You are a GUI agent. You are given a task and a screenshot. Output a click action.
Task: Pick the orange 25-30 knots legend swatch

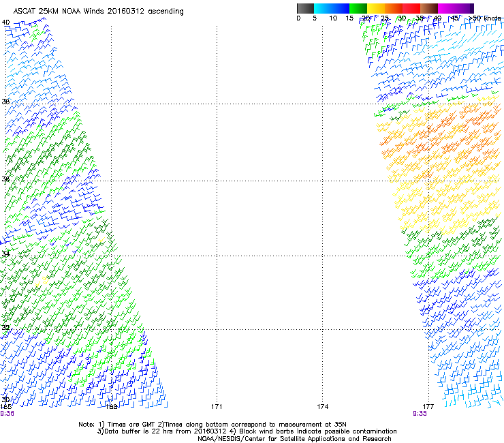[394, 8]
